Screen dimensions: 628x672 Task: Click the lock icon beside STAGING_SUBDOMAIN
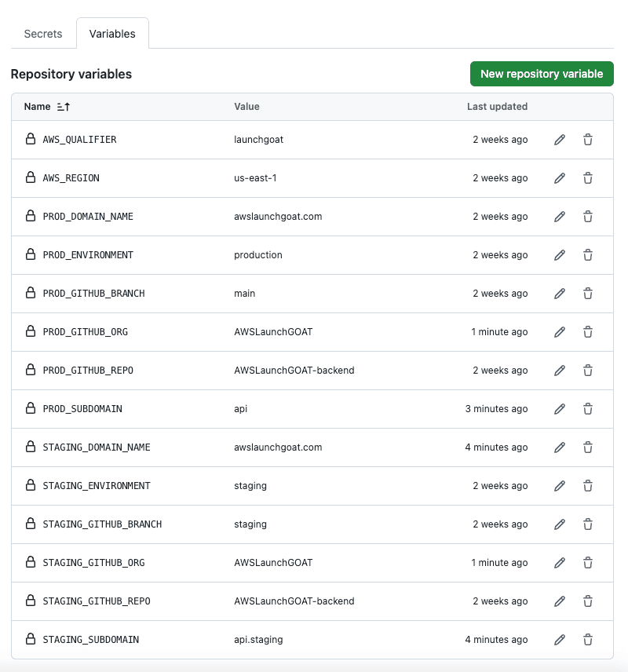pos(31,638)
